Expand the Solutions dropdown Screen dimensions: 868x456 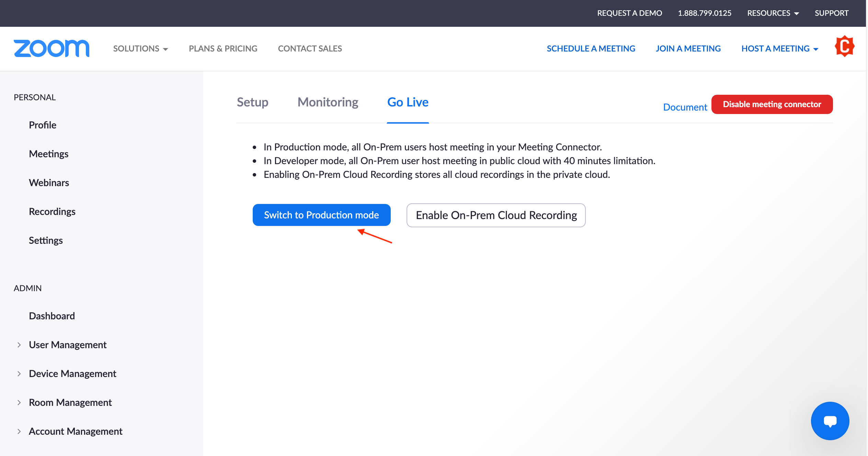pyautogui.click(x=140, y=48)
